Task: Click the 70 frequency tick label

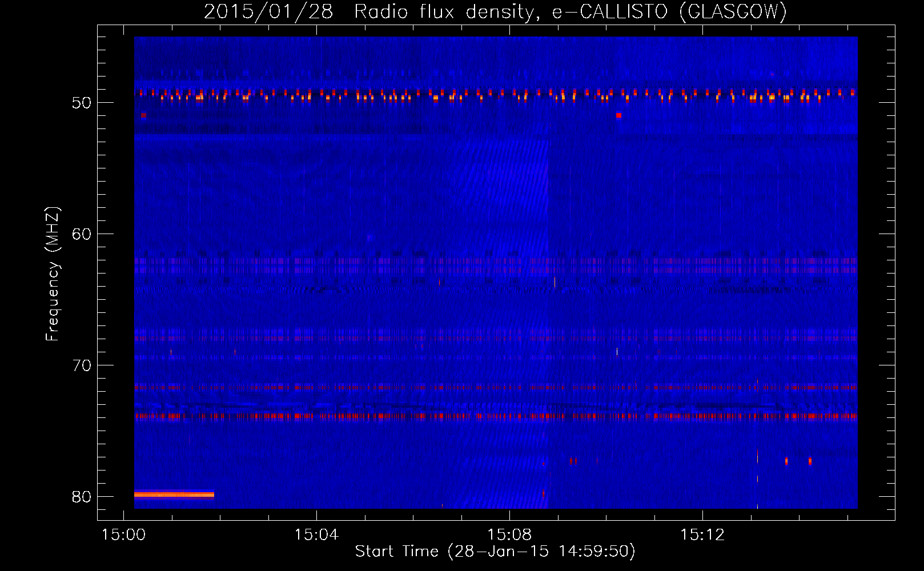Action: (82, 365)
